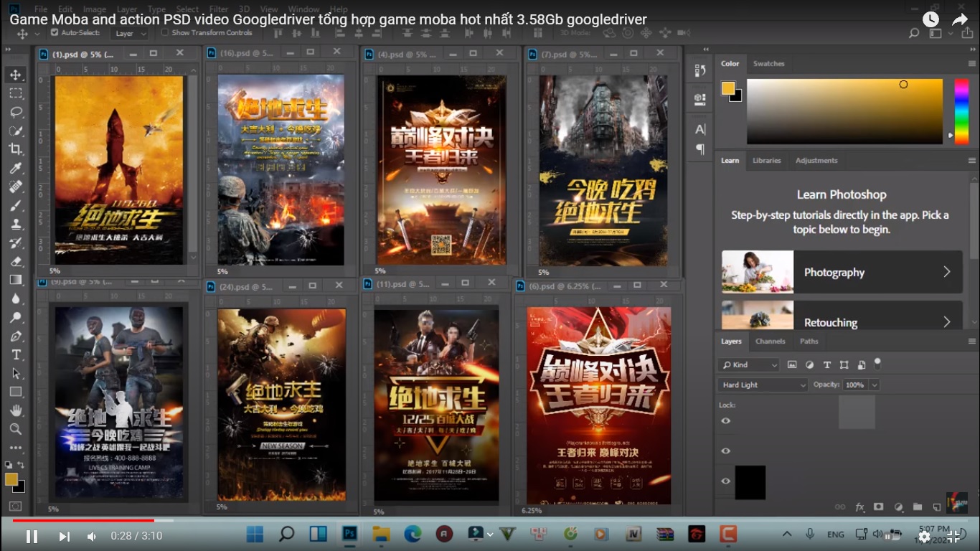Open the Swatches tab
The width and height of the screenshot is (980, 551).
[x=768, y=64]
